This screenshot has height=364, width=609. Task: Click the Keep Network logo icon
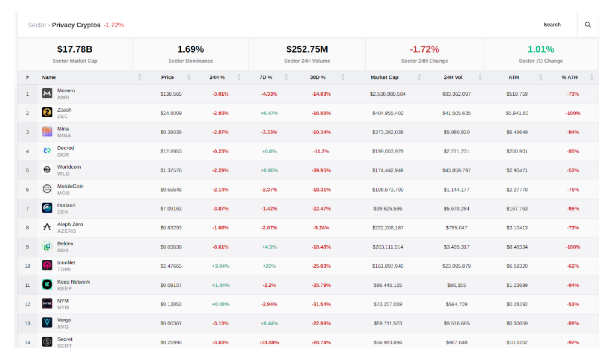tap(47, 285)
